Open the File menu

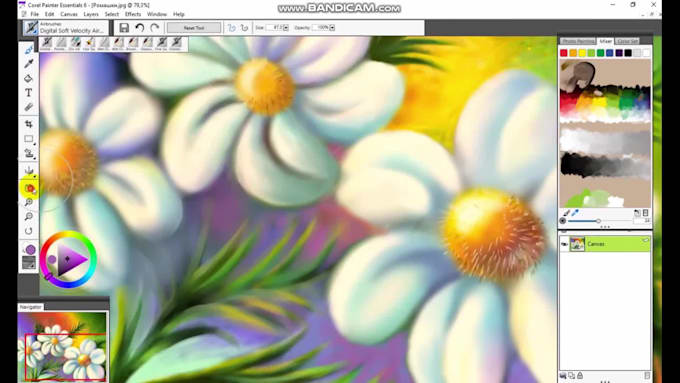click(34, 14)
